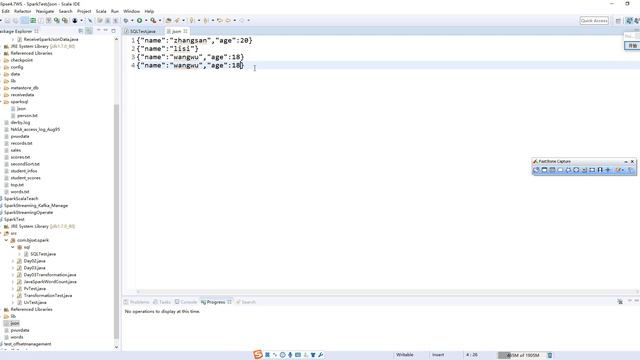Switch to the SQLTest.java editor tab
The height and width of the screenshot is (360, 640).
pyautogui.click(x=142, y=31)
